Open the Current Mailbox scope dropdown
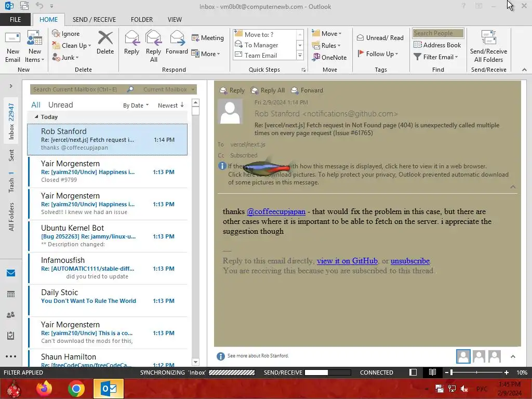 pos(169,89)
